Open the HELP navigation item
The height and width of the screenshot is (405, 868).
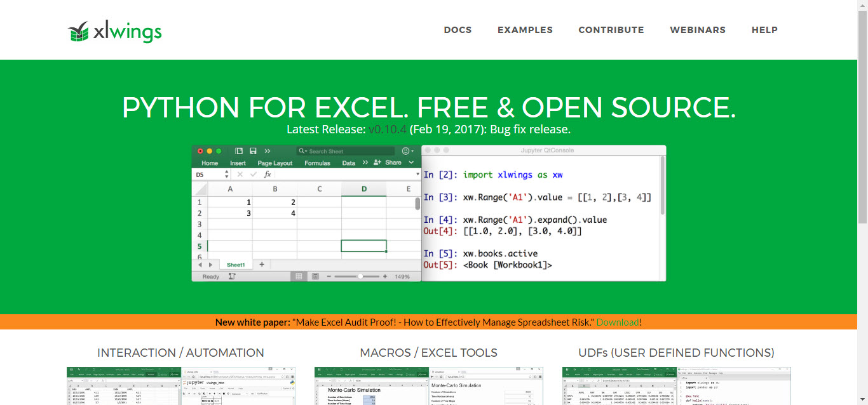764,30
